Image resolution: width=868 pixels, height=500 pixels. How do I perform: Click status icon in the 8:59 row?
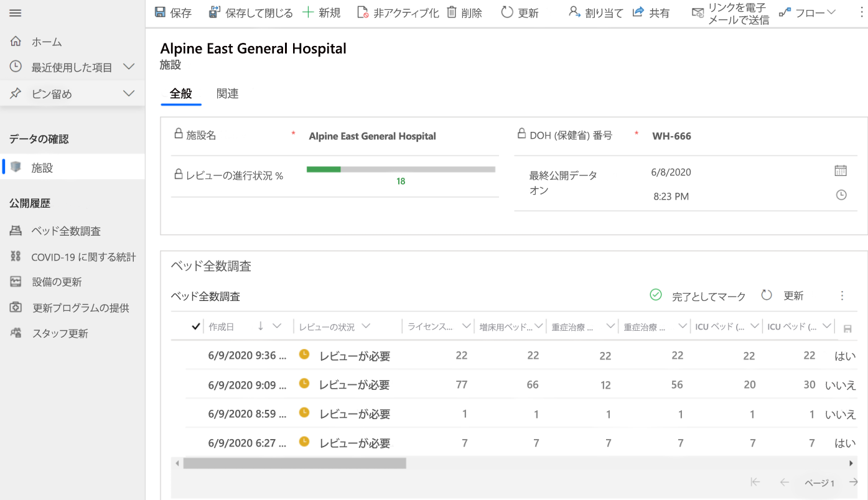304,412
